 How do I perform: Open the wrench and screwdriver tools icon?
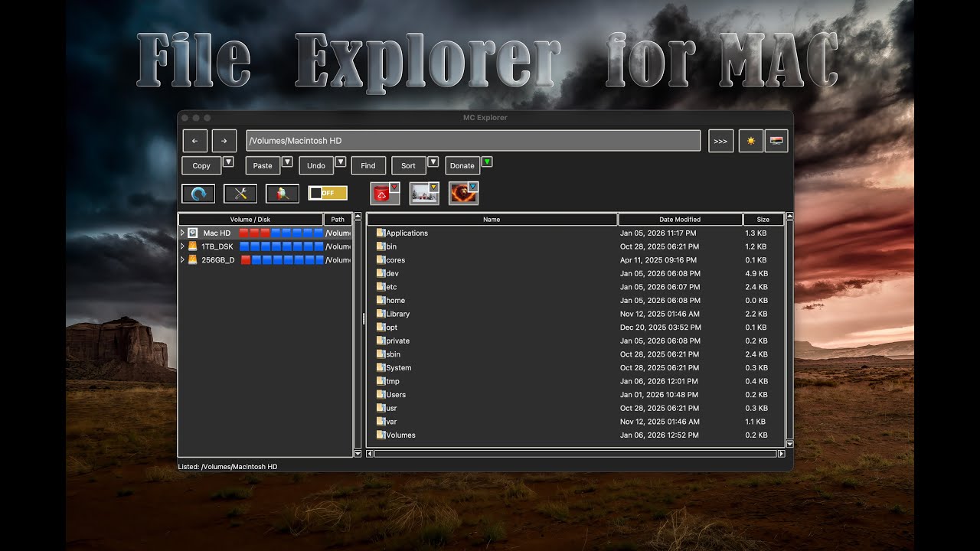[x=240, y=194]
